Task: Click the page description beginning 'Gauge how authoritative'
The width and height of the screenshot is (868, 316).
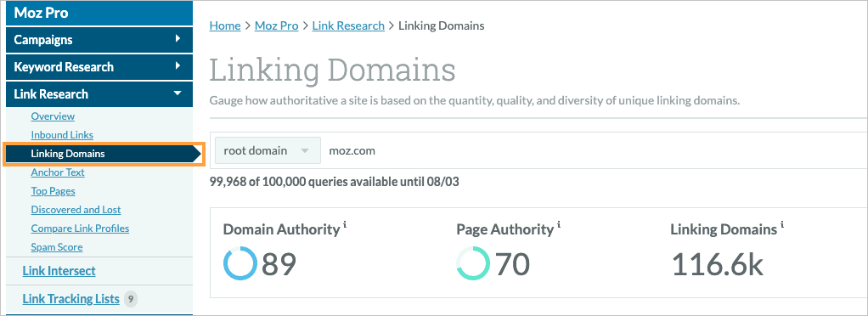Action: click(x=475, y=101)
